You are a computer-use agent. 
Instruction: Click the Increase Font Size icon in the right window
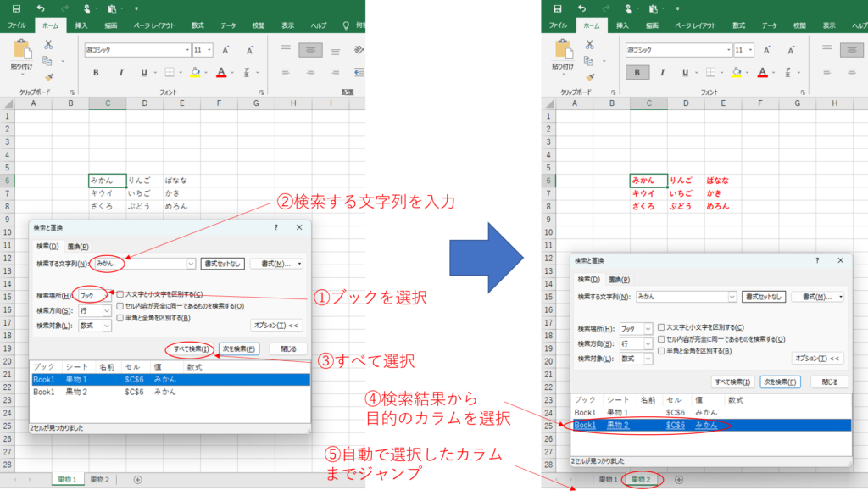(769, 50)
